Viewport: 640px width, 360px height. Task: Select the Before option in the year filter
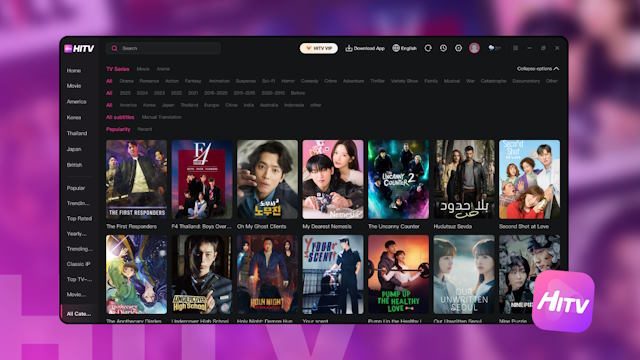298,93
